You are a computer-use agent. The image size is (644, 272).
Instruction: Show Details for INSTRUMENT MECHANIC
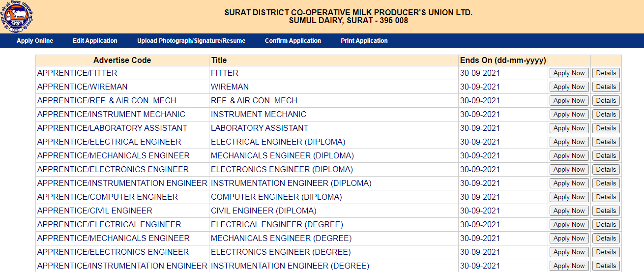tap(606, 115)
